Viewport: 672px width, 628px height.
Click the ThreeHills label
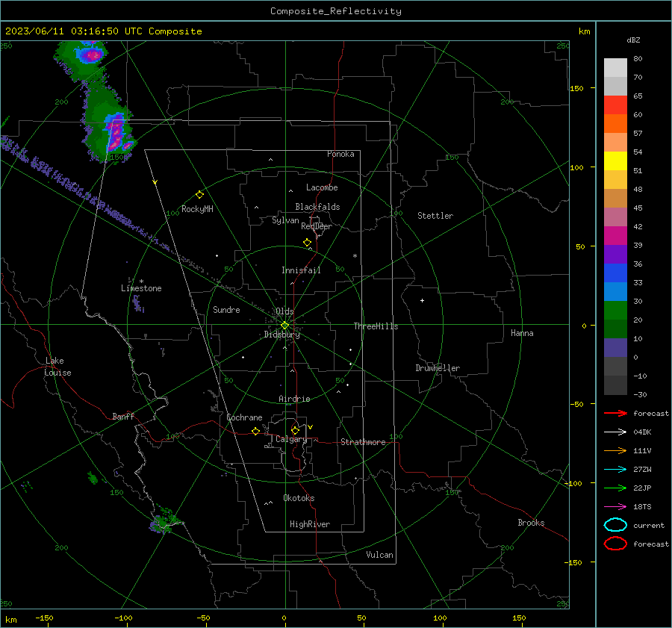(376, 326)
